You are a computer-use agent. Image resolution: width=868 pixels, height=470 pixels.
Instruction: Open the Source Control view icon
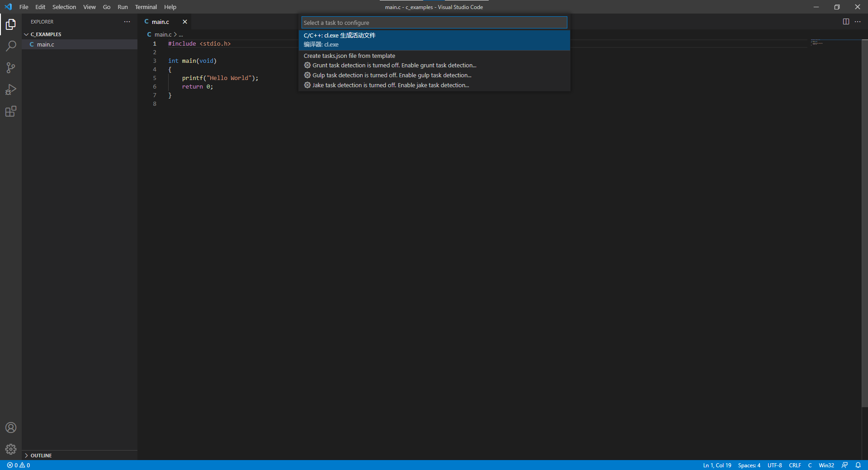(11, 68)
